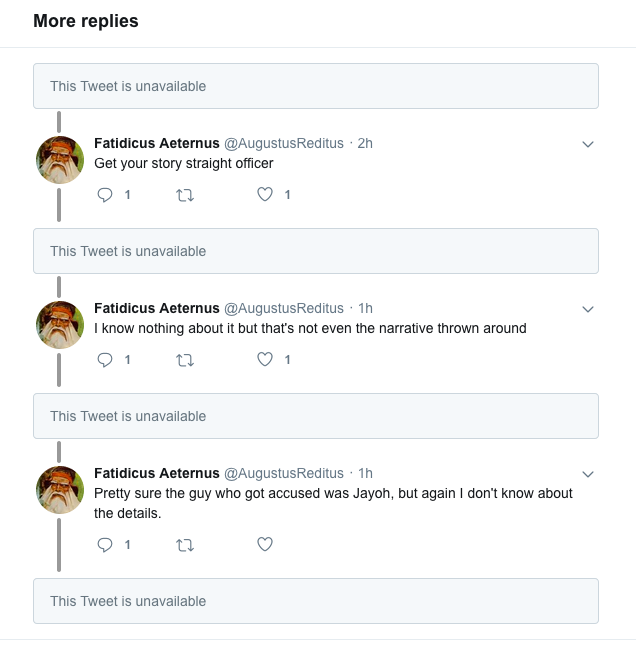Viewport: 636px width, 645px height.
Task: Like the 'I know nothing about it' tweet
Action: tap(265, 360)
